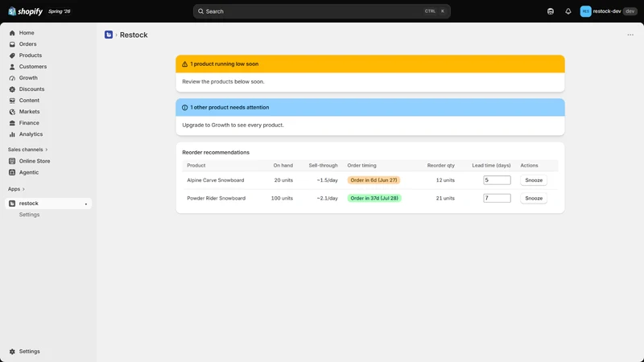Click the Agentic channel icon

tap(12, 172)
